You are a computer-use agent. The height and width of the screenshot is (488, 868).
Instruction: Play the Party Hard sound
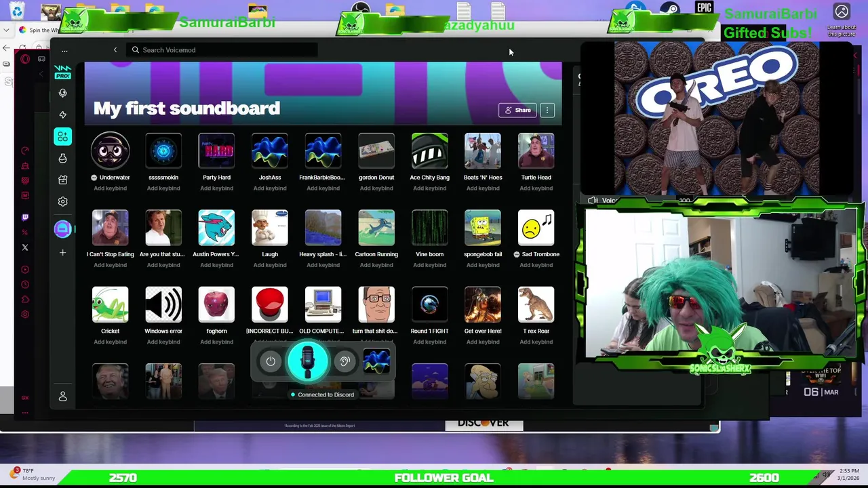point(216,150)
